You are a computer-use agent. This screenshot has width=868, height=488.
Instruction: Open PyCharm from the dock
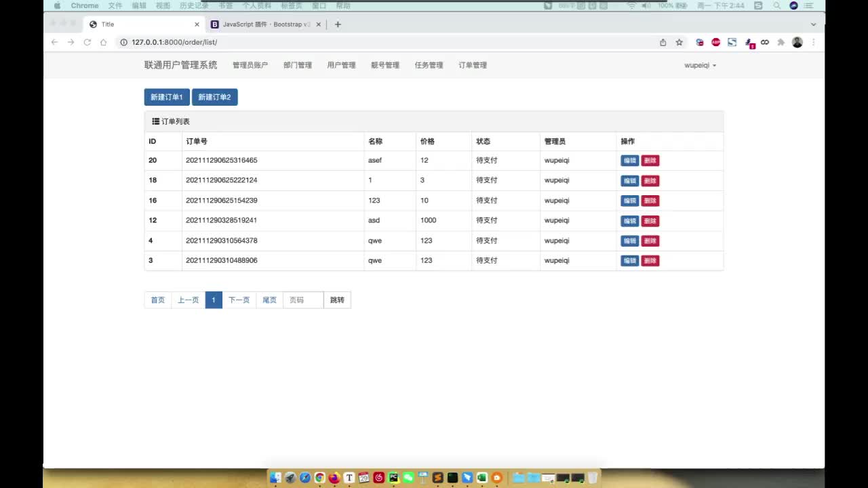(x=393, y=477)
